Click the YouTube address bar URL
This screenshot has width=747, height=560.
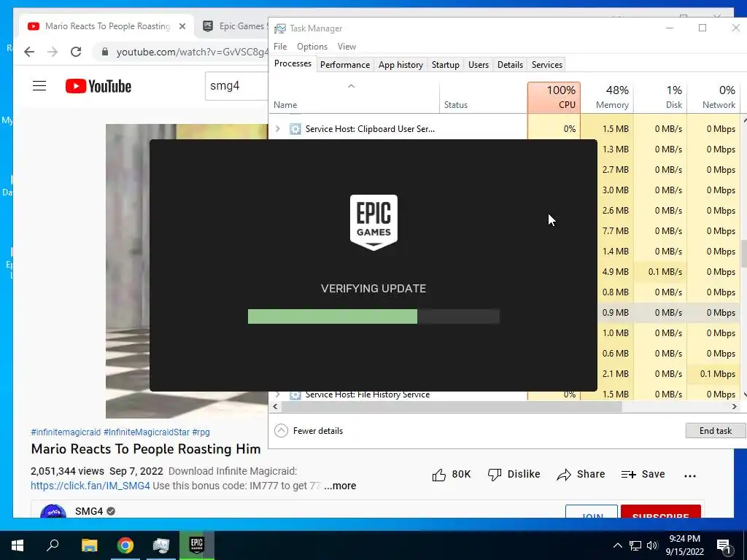click(x=192, y=52)
